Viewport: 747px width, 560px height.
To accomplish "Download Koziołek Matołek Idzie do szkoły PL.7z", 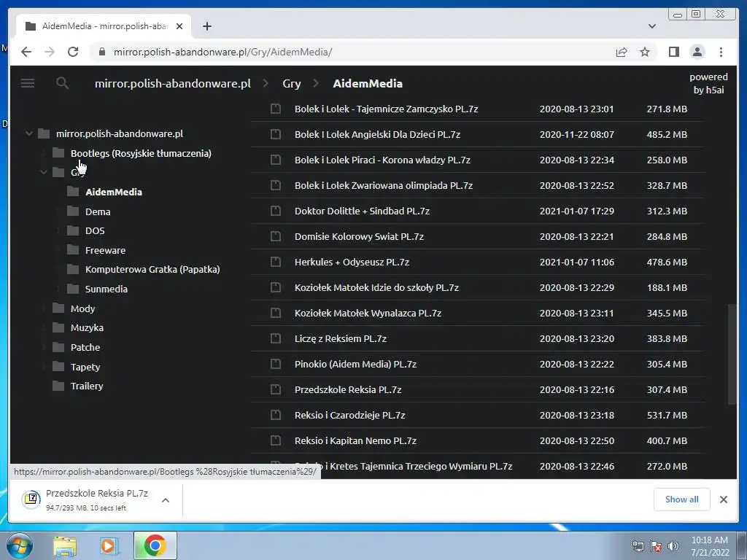I will (x=376, y=287).
